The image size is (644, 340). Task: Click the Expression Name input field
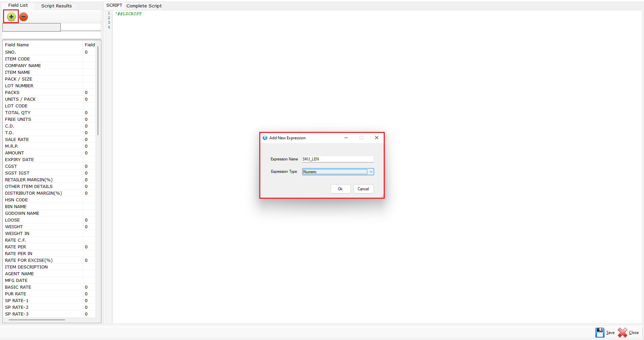[337, 159]
